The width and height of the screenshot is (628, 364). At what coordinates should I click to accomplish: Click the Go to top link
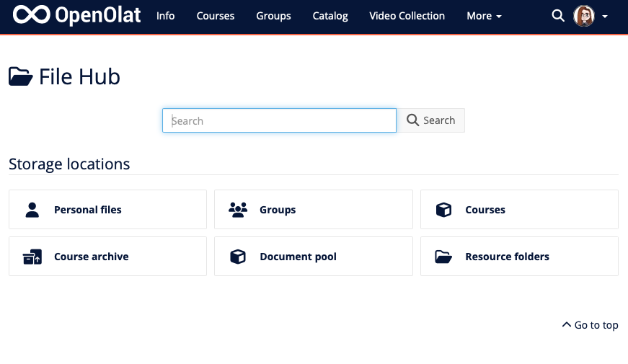(591, 325)
